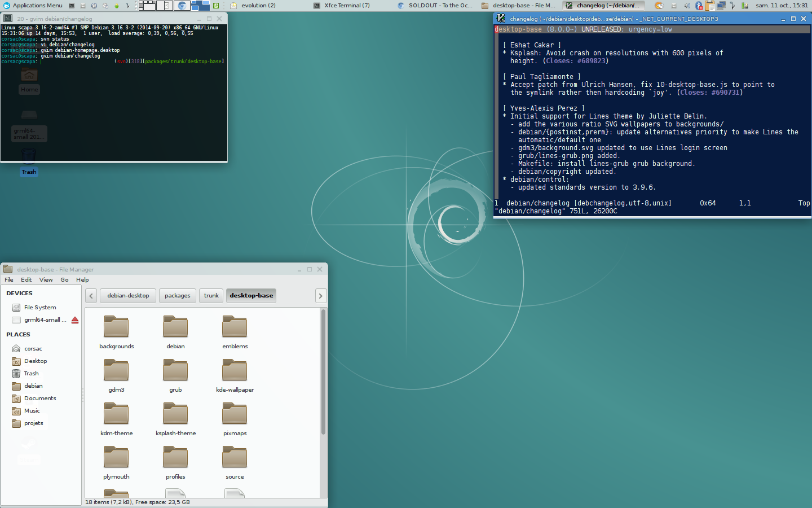
Task: Select the ksplash-theme folder icon
Action: click(175, 414)
